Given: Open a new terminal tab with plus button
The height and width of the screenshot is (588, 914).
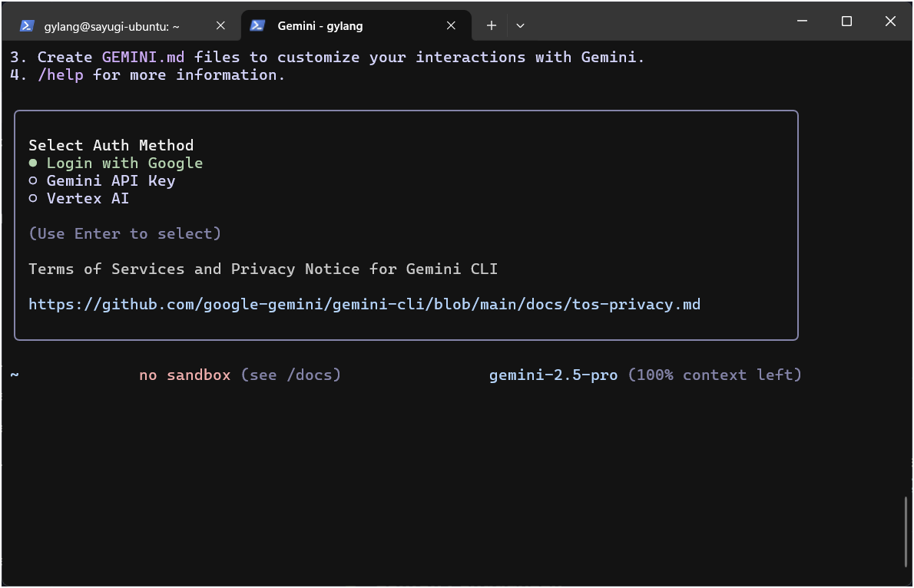Looking at the screenshot, I should pos(492,25).
